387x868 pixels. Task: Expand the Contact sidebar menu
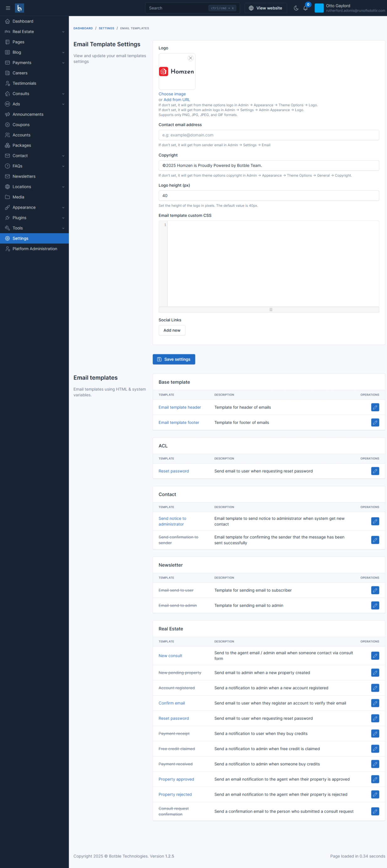tap(34, 156)
